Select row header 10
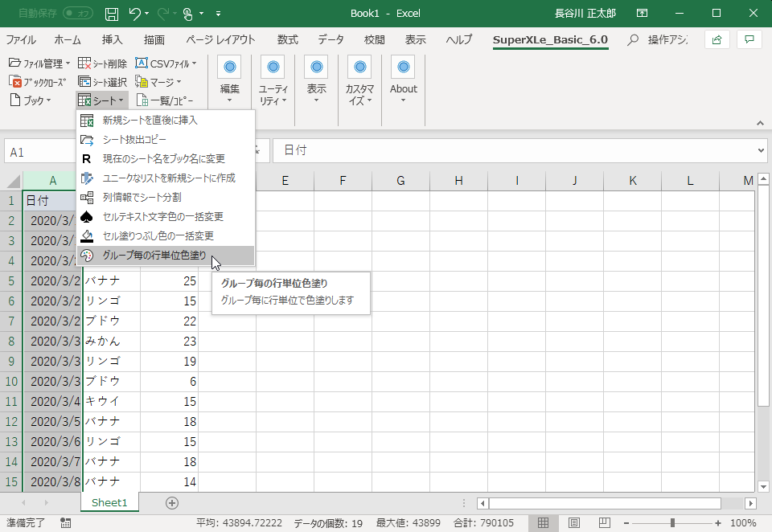 pyautogui.click(x=11, y=382)
